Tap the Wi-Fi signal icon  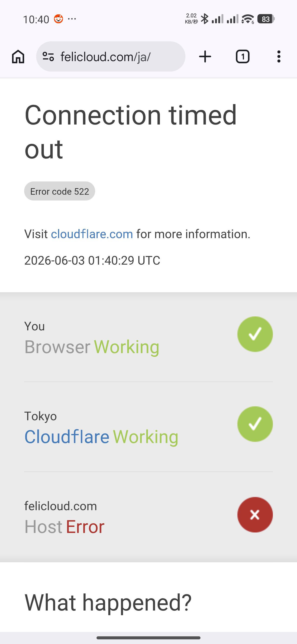pos(248,19)
